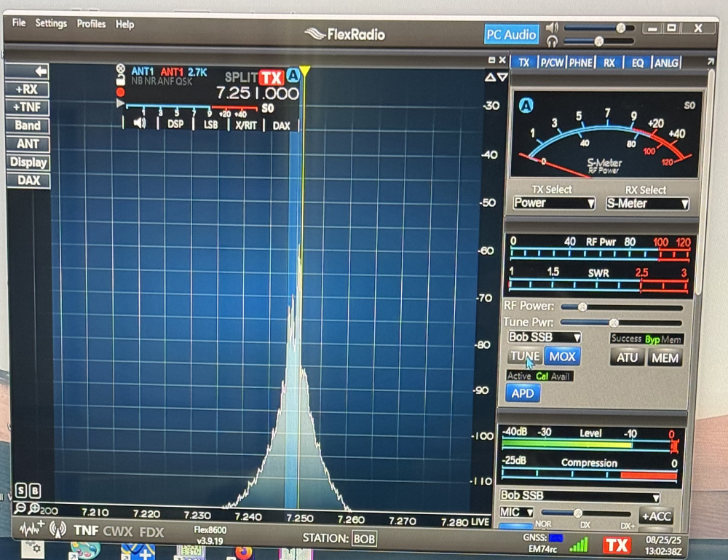Zoom out the panadapter bandwidth
Image resolution: width=728 pixels, height=560 pixels.
20,508
